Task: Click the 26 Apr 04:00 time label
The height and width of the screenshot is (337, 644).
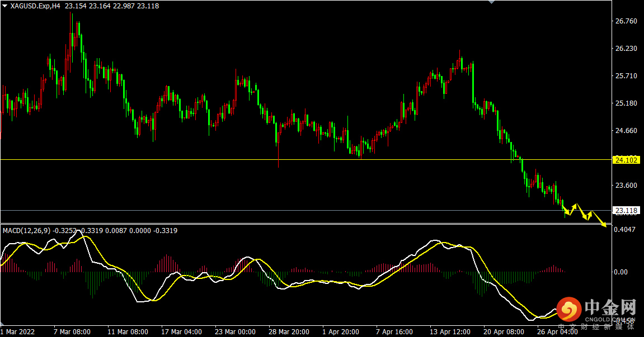Action: tap(558, 331)
